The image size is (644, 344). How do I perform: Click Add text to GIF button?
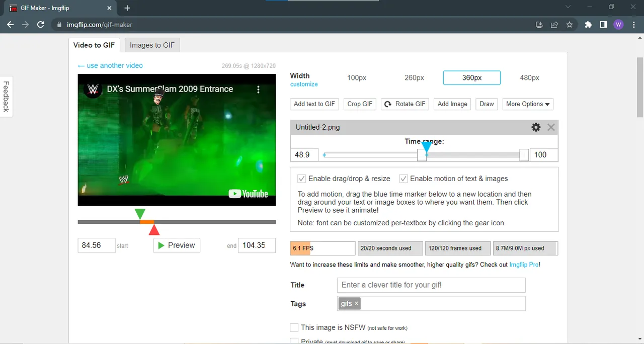tap(314, 104)
